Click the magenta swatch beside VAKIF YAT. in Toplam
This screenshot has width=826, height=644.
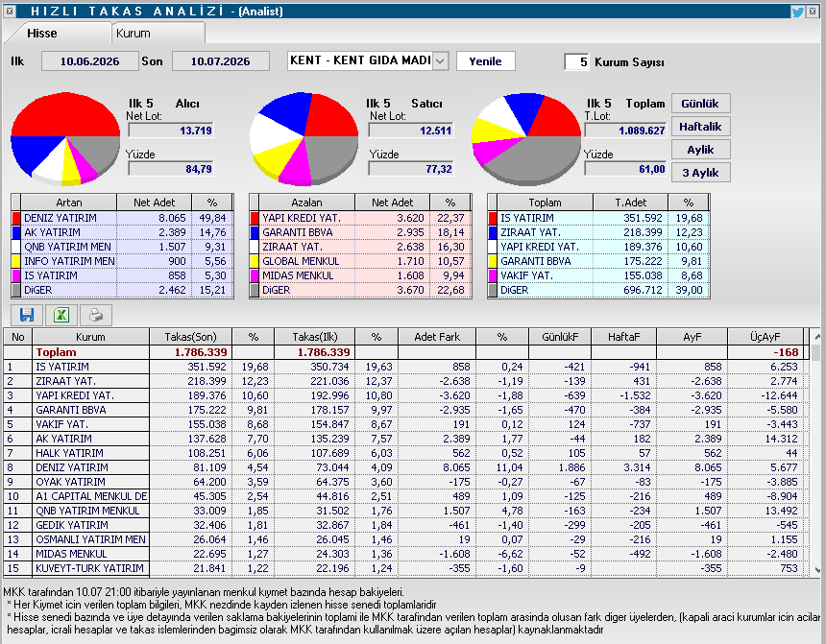pos(493,275)
